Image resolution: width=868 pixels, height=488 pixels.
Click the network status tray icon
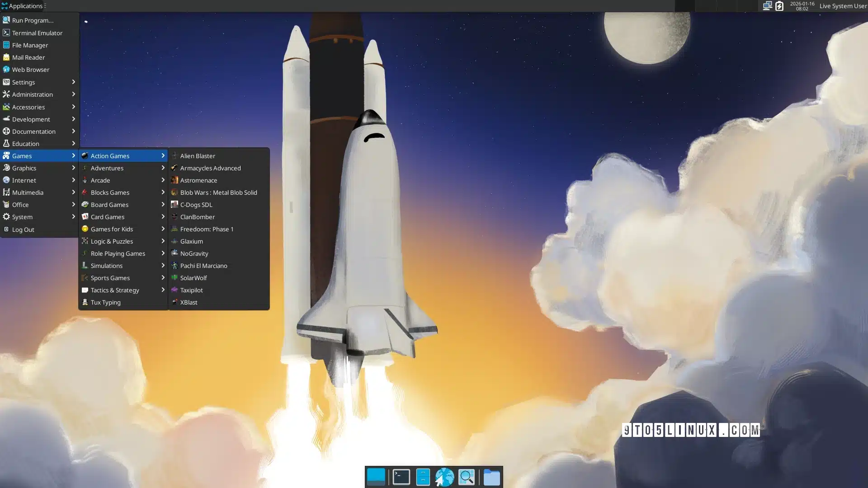[x=767, y=6]
